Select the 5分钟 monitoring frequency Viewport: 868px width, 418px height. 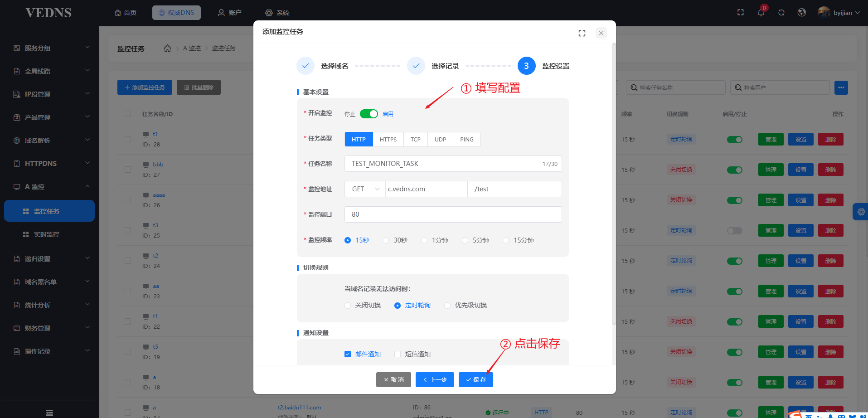(x=475, y=240)
